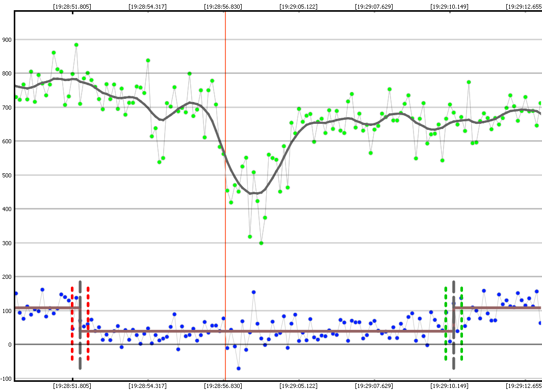Screen dimensions: 542x392
Task: Click the top axis label [19:28:51.805]
Action: click(x=72, y=7)
